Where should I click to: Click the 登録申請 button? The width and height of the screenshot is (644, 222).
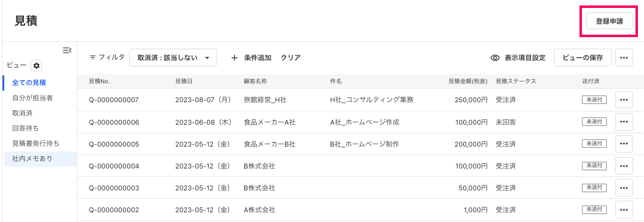click(x=609, y=21)
